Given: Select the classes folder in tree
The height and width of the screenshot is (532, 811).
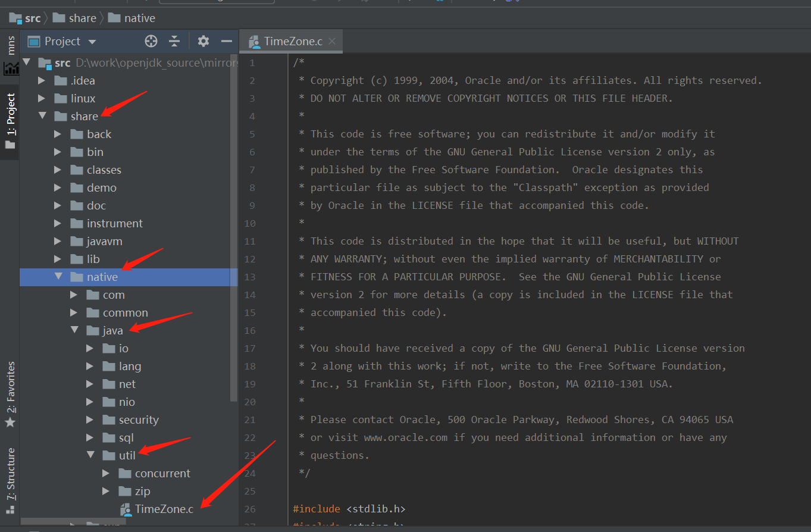Looking at the screenshot, I should pos(104,170).
